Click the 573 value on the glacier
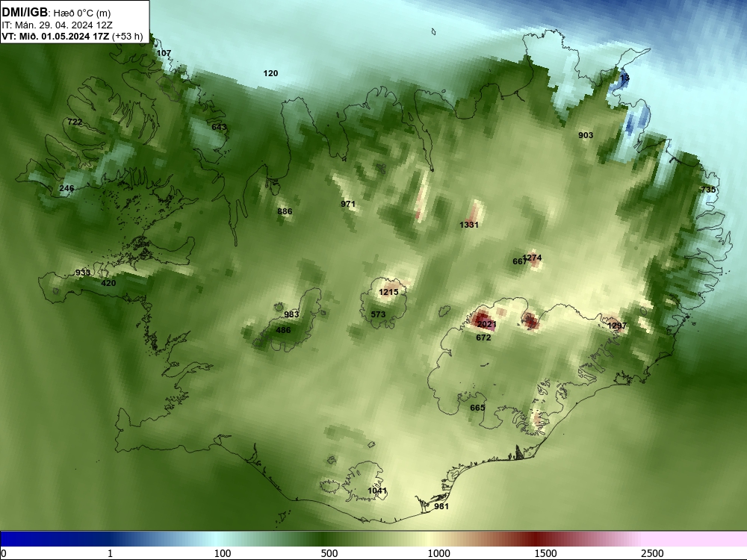Viewport: 747px width, 560px height. point(378,314)
